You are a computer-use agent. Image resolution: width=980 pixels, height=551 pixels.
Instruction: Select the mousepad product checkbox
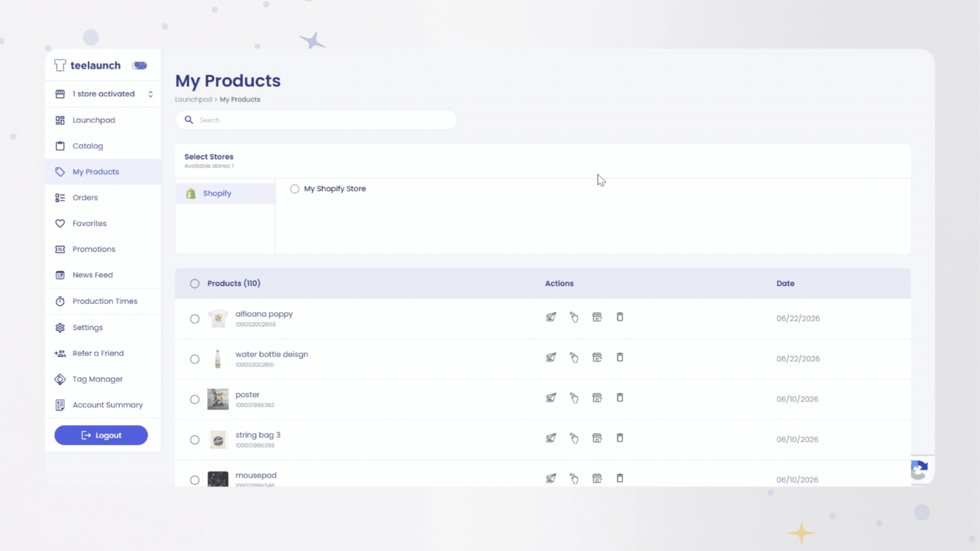195,481
